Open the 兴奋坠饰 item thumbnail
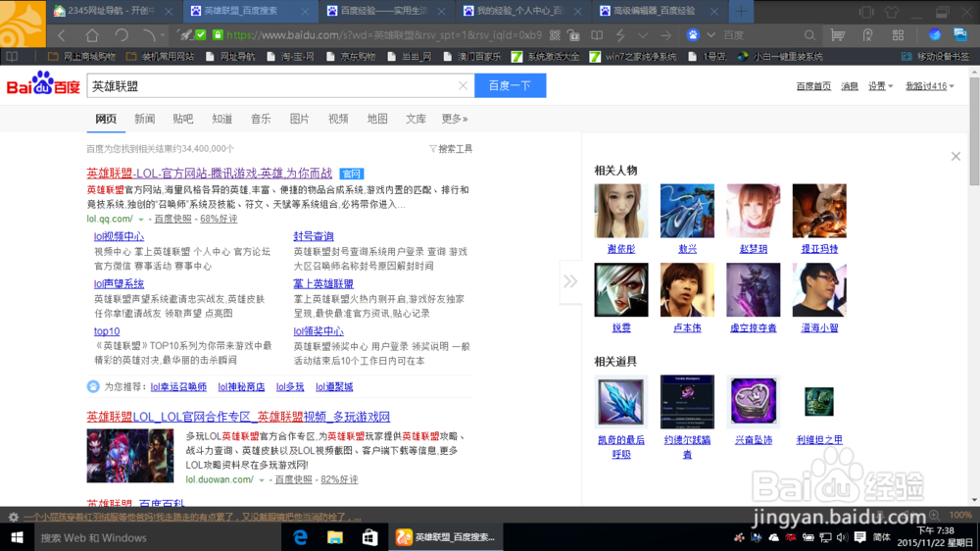Image resolution: width=980 pixels, height=551 pixels. (753, 402)
